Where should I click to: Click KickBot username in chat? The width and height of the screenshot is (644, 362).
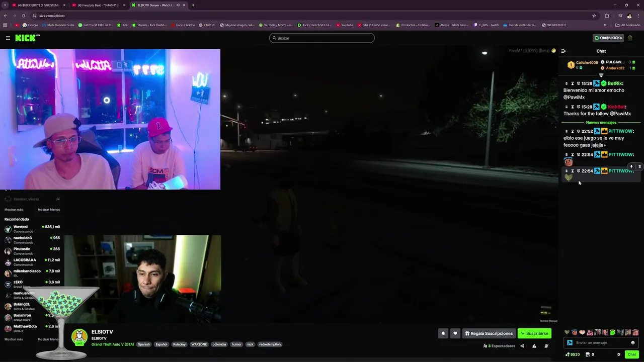[616, 107]
